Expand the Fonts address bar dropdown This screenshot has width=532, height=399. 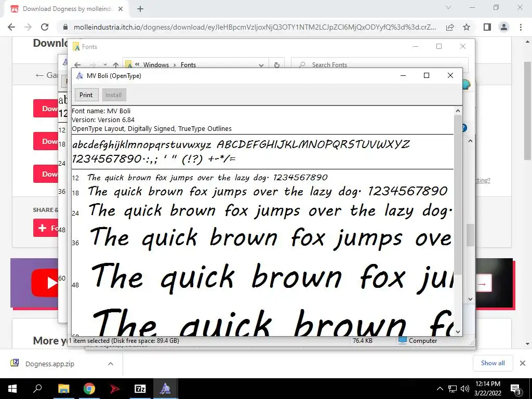coord(261,65)
